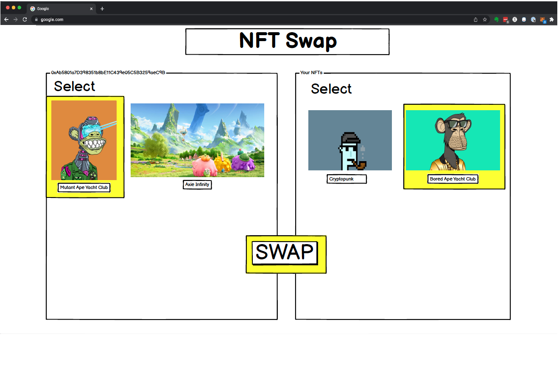
Task: Click the Select heading in Your NFTs panel
Action: 331,89
